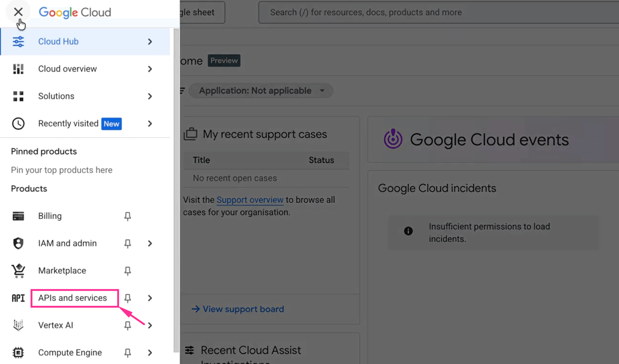This screenshot has height=364, width=619.
Task: Click the Google Cloud logo
Action: coord(75,12)
